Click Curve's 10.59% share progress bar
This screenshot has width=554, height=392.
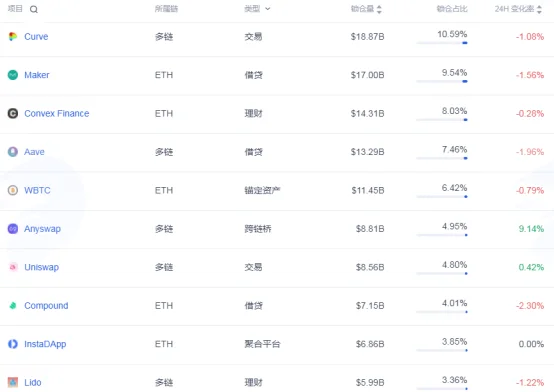[x=442, y=43]
